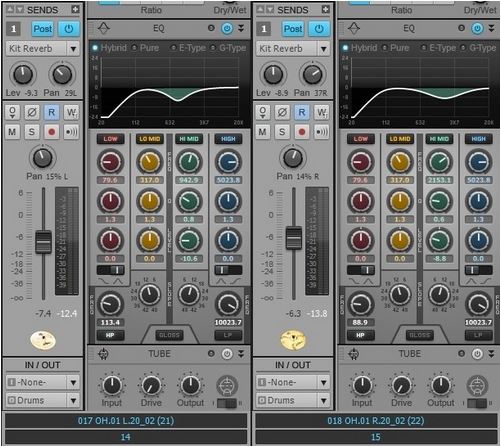Arm OH.01 L track for recording
The height and width of the screenshot is (446, 501).
point(52,132)
